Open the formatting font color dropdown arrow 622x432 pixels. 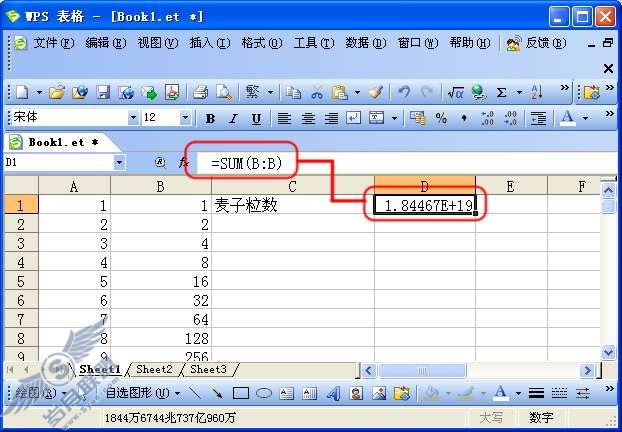point(585,118)
